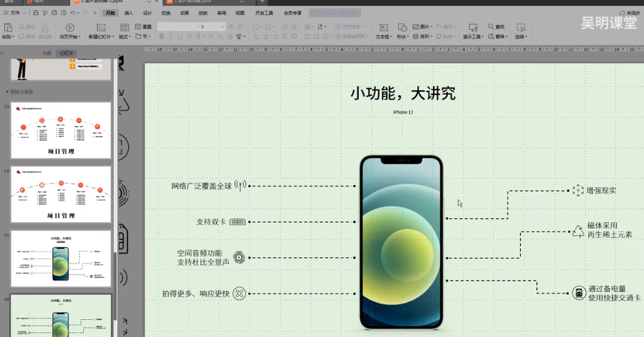
Task: Click the Redo arrow icon
Action: click(86, 13)
